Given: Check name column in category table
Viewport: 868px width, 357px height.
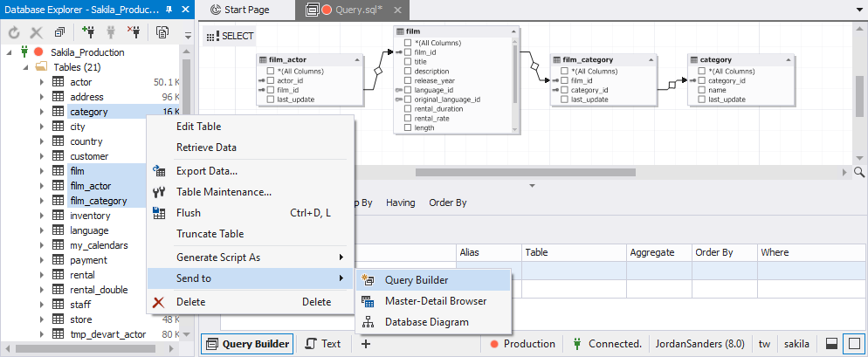Looking at the screenshot, I should coord(702,90).
